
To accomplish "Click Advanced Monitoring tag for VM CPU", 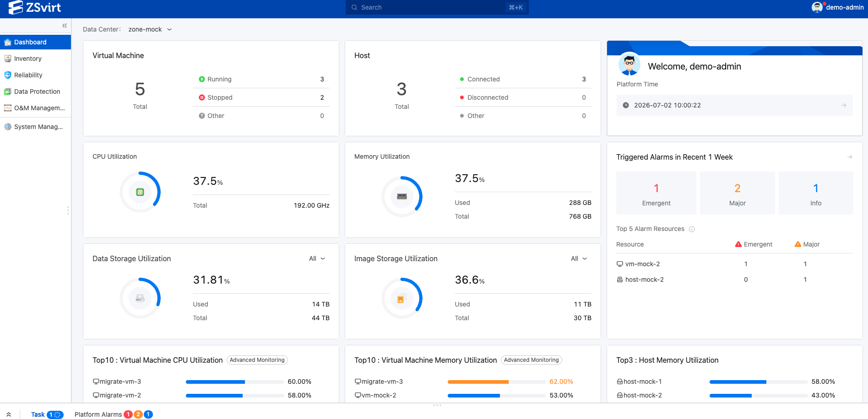I will pyautogui.click(x=257, y=360).
